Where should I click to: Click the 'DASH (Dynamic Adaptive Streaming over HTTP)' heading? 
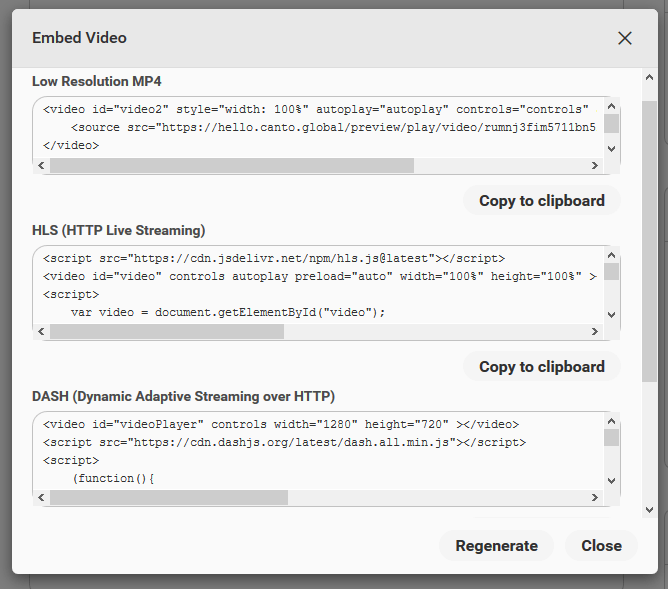[183, 396]
